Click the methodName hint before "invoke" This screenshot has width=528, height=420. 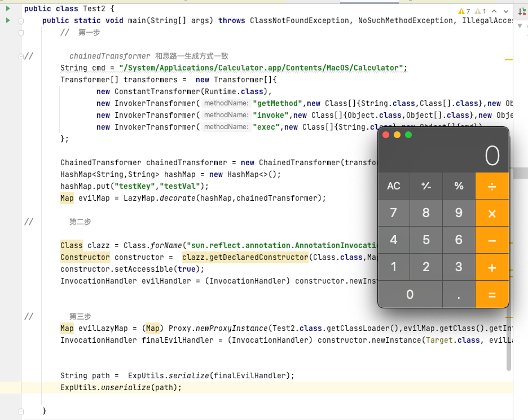[x=226, y=115]
